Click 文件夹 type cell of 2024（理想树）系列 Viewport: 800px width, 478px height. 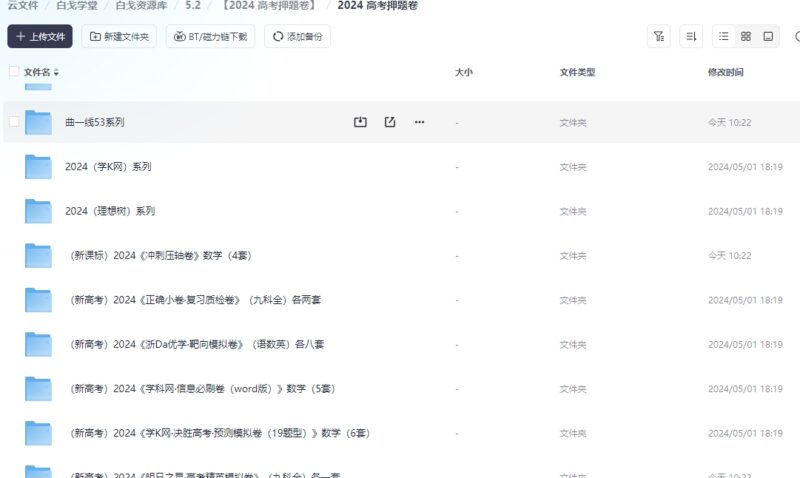(x=573, y=211)
